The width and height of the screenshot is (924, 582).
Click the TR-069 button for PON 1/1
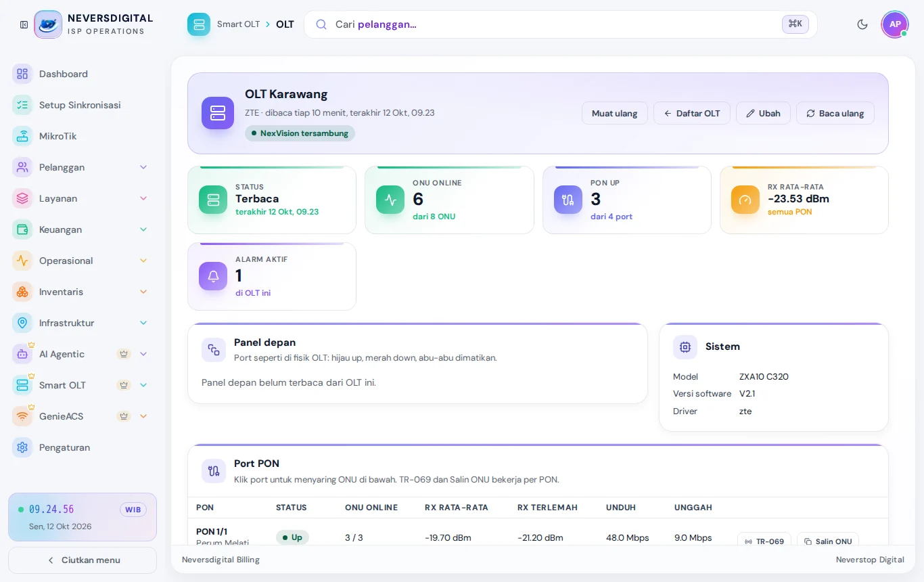(764, 541)
